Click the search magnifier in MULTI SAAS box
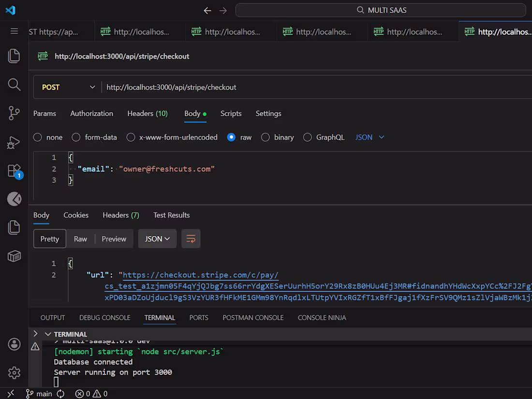 tap(360, 10)
